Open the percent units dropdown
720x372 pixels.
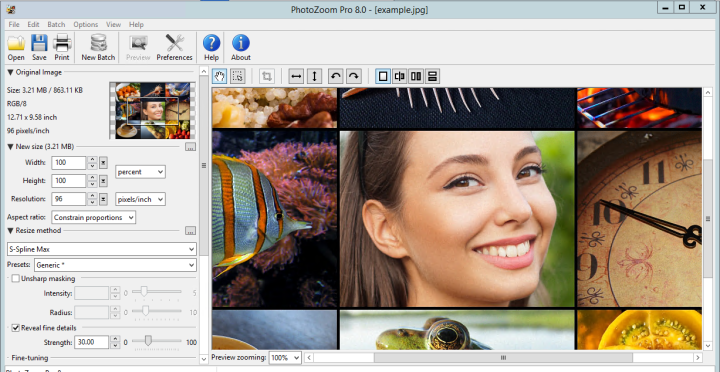coord(140,172)
